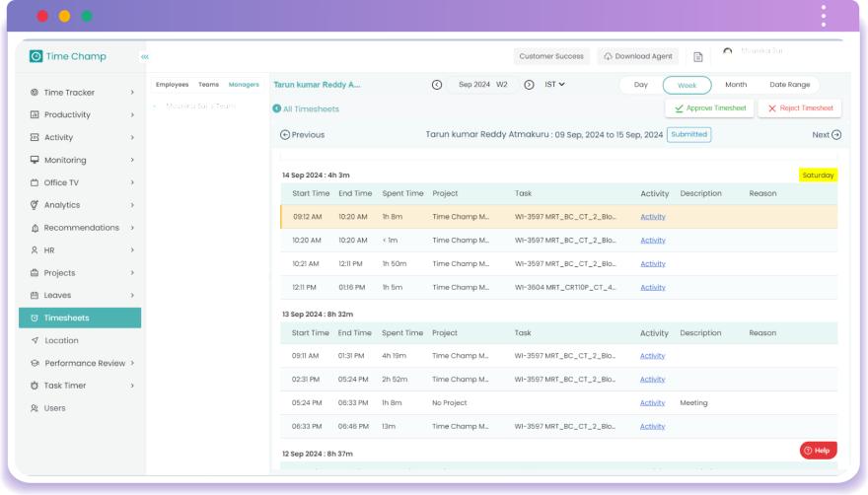The height and width of the screenshot is (495, 868).
Task: Switch to the Managers tab
Action: [x=244, y=85]
